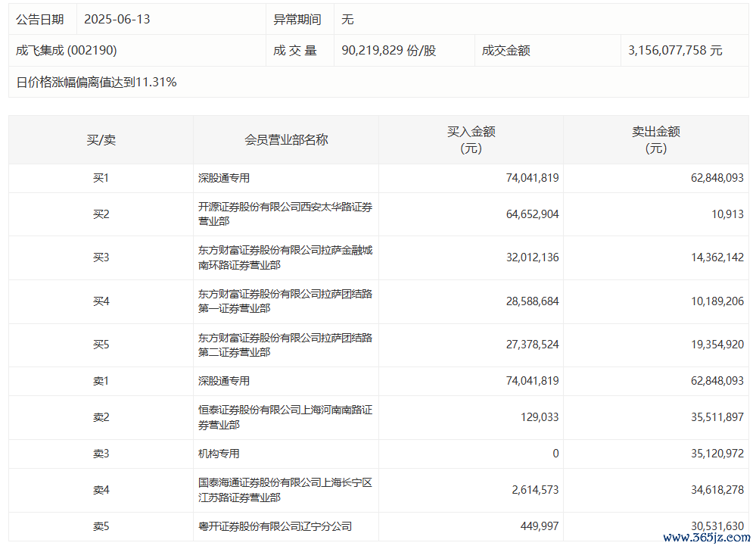Select buy amount 64,652,904
The height and width of the screenshot is (549, 756).
pos(532,214)
